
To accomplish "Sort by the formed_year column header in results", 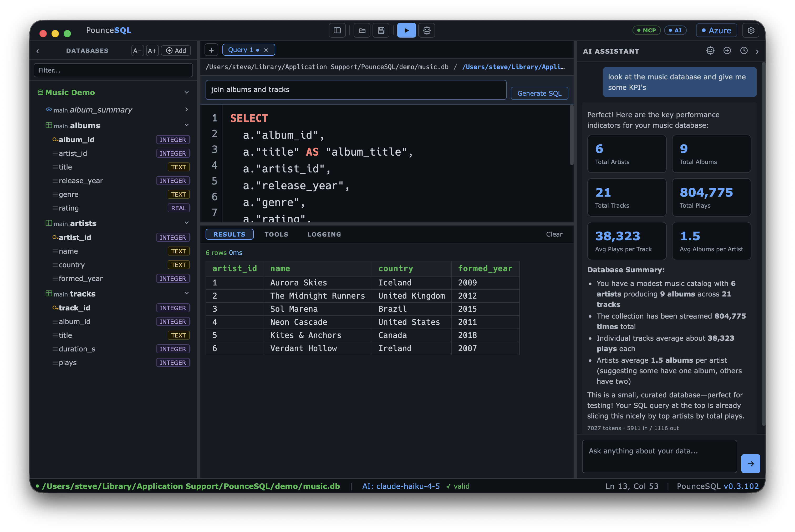I will [485, 268].
